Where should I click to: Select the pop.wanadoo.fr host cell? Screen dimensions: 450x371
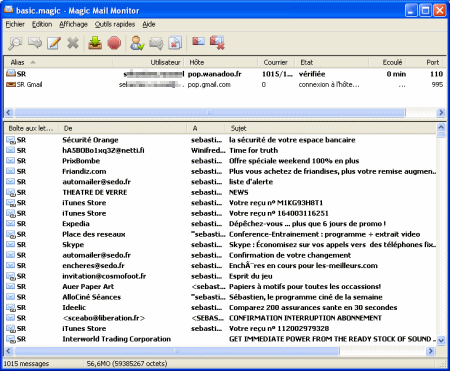coord(215,74)
